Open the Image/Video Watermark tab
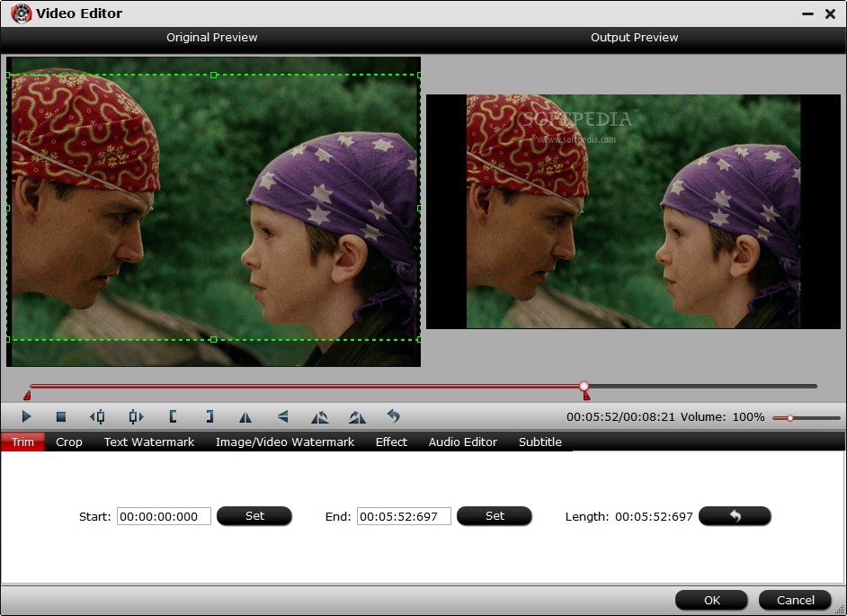 tap(285, 442)
